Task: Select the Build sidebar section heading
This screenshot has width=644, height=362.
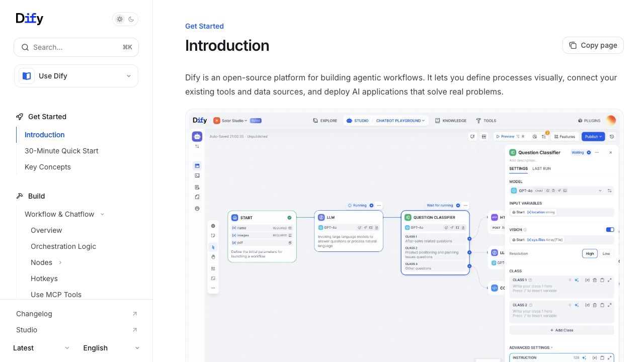Action: (36, 196)
